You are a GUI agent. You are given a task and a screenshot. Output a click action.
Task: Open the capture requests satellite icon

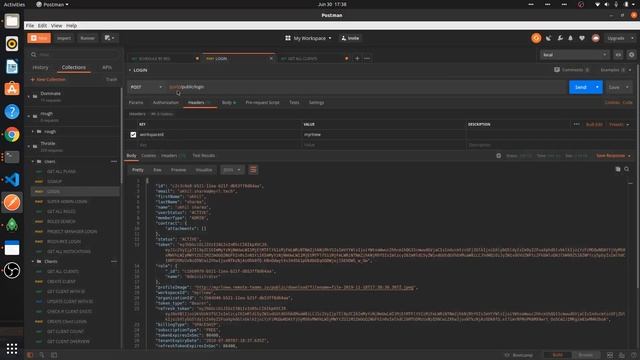point(549,38)
